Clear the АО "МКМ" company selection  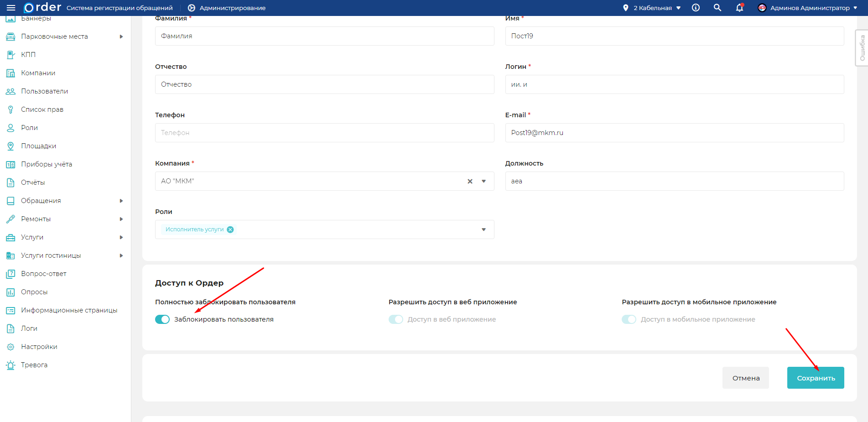pyautogui.click(x=470, y=181)
